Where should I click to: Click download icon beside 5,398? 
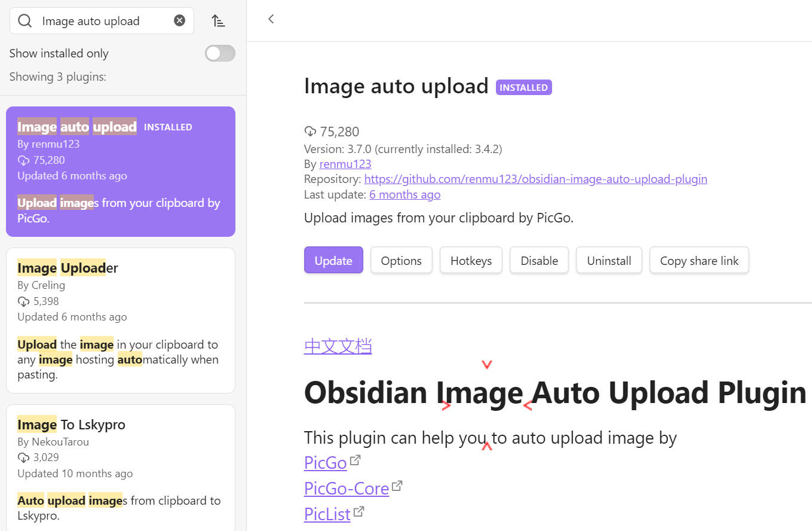click(x=23, y=301)
